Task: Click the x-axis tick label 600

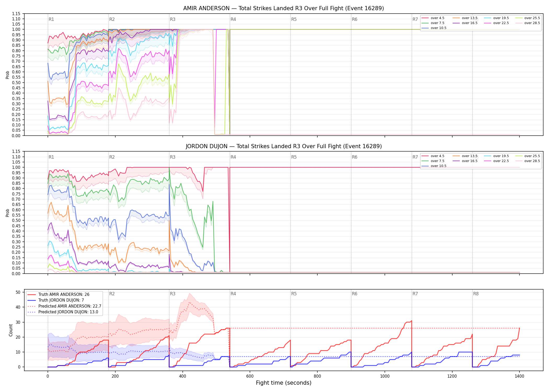Action: pos(250,376)
